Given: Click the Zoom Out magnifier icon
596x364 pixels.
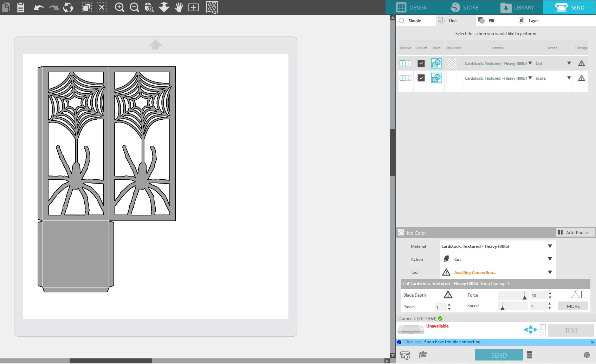Looking at the screenshot, I should 134,7.
